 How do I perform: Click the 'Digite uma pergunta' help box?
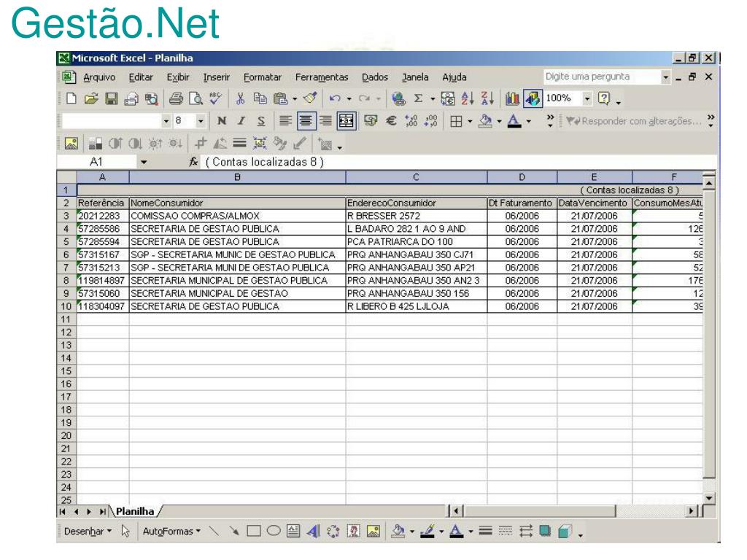[597, 77]
